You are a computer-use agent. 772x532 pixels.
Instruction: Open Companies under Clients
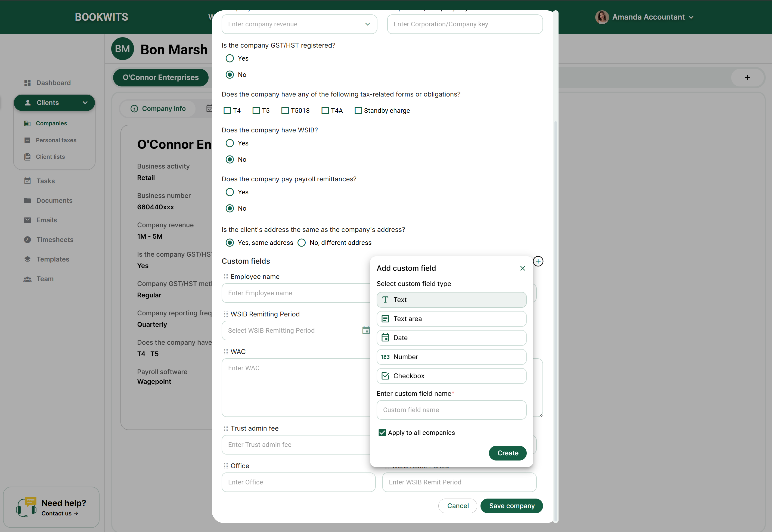coord(46,123)
